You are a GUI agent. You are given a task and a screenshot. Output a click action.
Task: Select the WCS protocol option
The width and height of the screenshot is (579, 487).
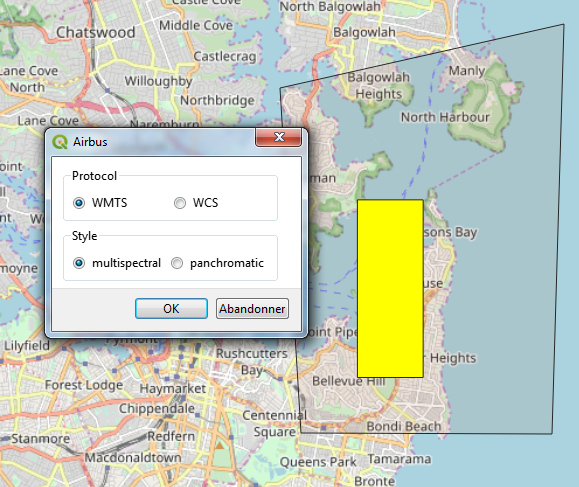point(180,203)
